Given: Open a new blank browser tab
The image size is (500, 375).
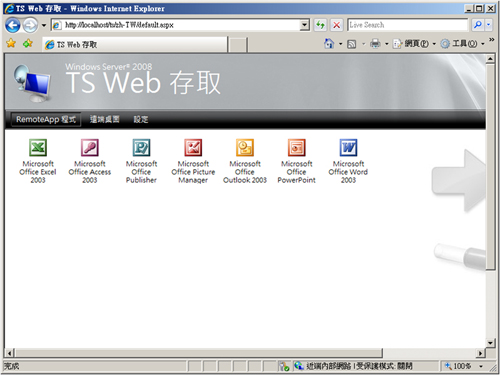Looking at the screenshot, I should 238,45.
